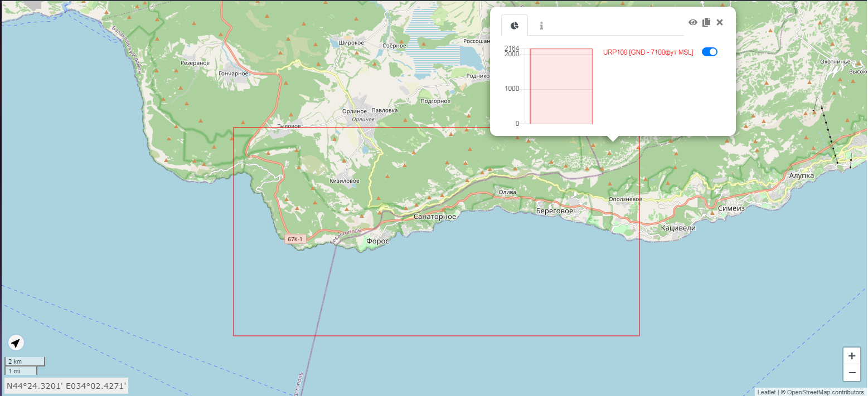Click the pink altitude bar in chart
The image size is (868, 396).
coord(561,86)
